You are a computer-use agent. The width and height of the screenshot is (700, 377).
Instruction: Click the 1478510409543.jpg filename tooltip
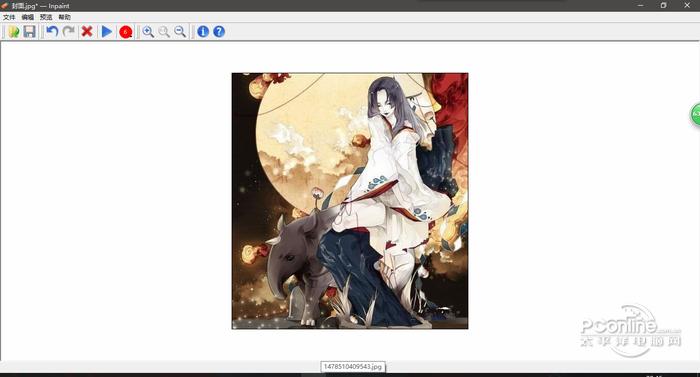pos(353,367)
